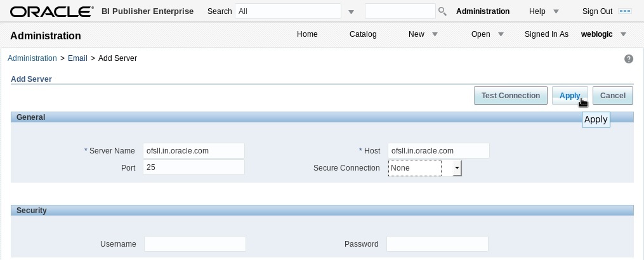Click the Test Connection button

tap(511, 95)
